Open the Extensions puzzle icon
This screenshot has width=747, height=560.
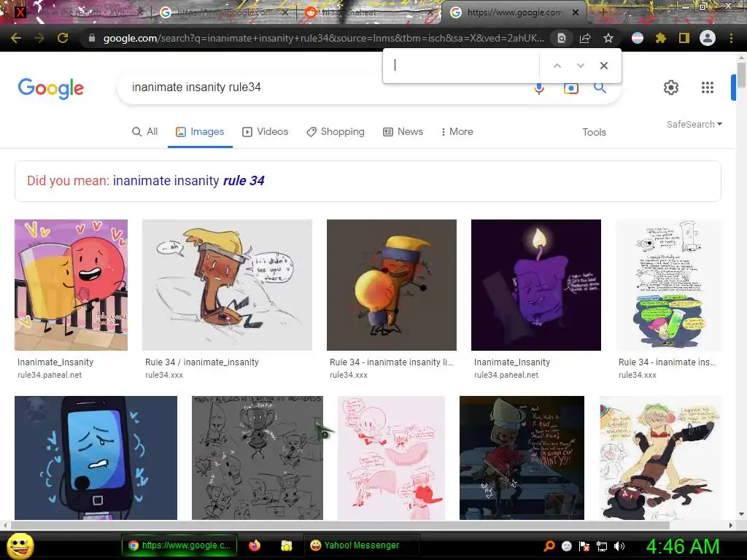[x=661, y=38]
